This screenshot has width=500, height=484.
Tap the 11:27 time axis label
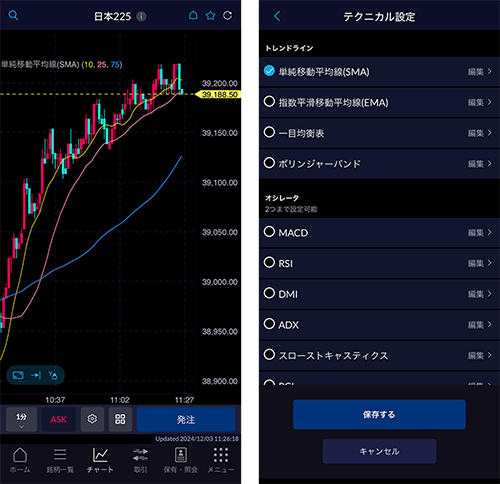184,400
